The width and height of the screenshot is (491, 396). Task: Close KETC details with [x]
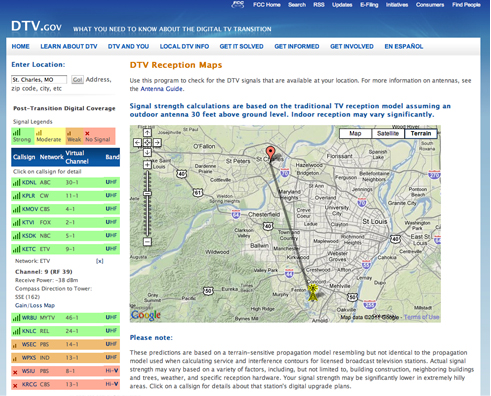click(x=99, y=261)
